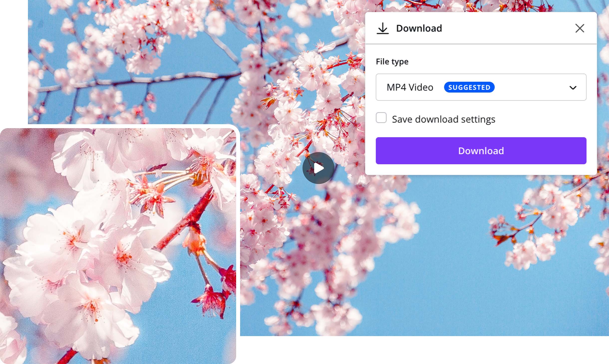Enable the Save download settings checkbox
Viewport: 609px width, 364px height.
tap(381, 118)
